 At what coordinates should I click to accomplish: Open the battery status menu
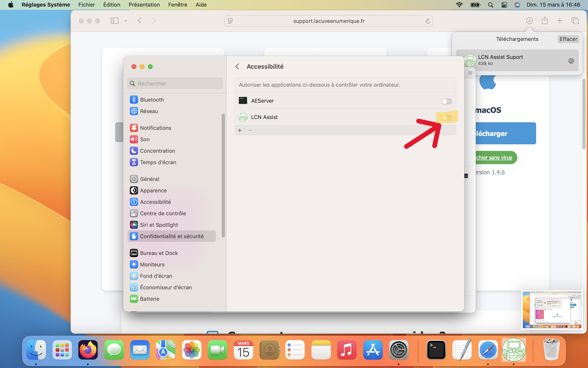coord(475,5)
